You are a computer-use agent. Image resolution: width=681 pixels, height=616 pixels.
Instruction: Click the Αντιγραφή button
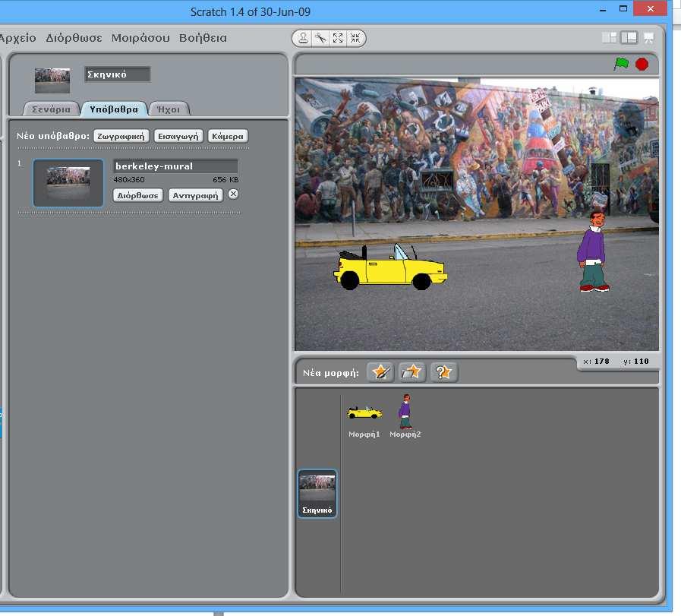[196, 195]
